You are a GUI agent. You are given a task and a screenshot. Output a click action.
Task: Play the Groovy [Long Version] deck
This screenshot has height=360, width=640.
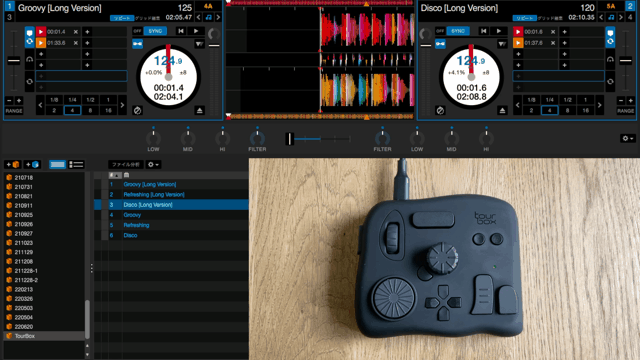point(196,31)
